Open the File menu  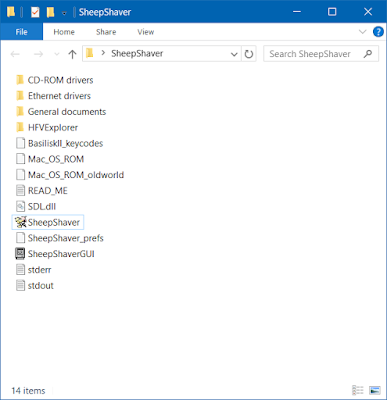(22, 32)
